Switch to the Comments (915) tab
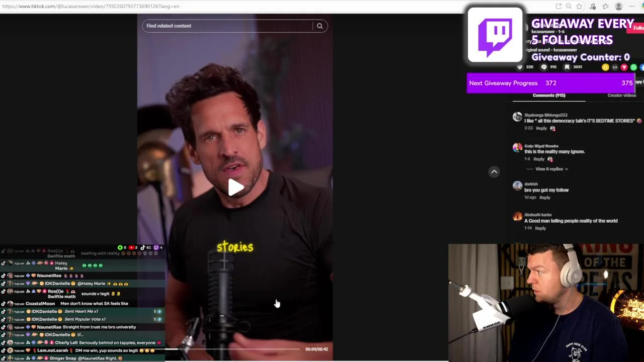644x362 pixels. (x=549, y=96)
